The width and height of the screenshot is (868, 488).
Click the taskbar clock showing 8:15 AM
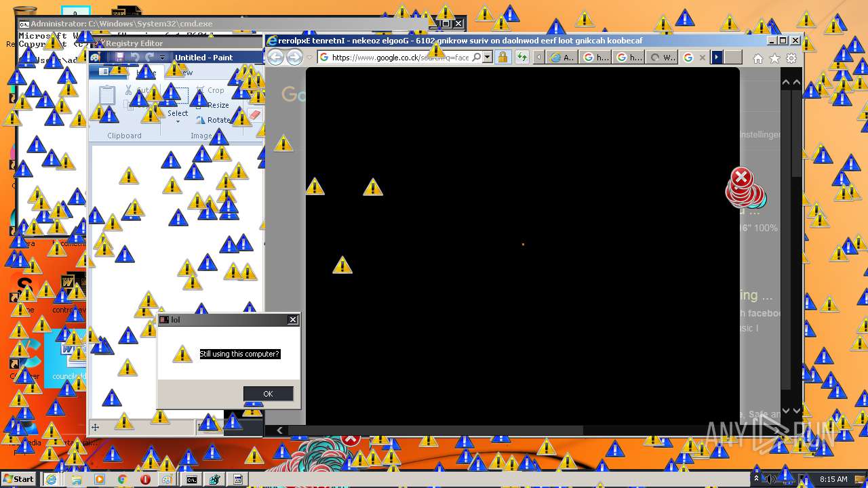pos(833,479)
